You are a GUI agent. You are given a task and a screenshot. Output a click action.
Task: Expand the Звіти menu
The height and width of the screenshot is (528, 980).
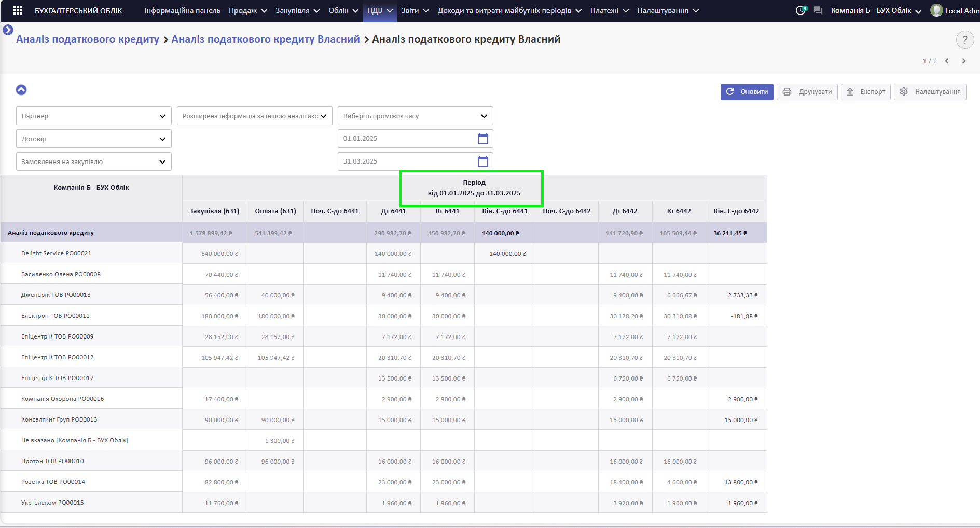[x=415, y=10]
